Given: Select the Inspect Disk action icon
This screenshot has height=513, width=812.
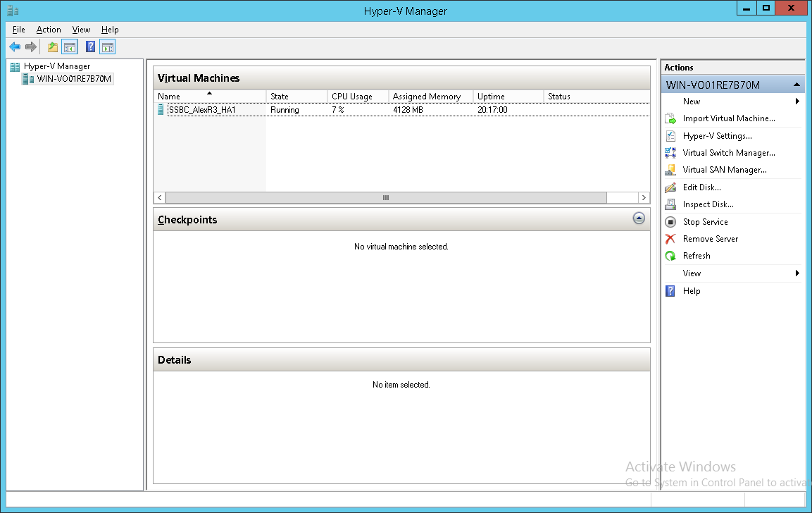Looking at the screenshot, I should (x=671, y=204).
